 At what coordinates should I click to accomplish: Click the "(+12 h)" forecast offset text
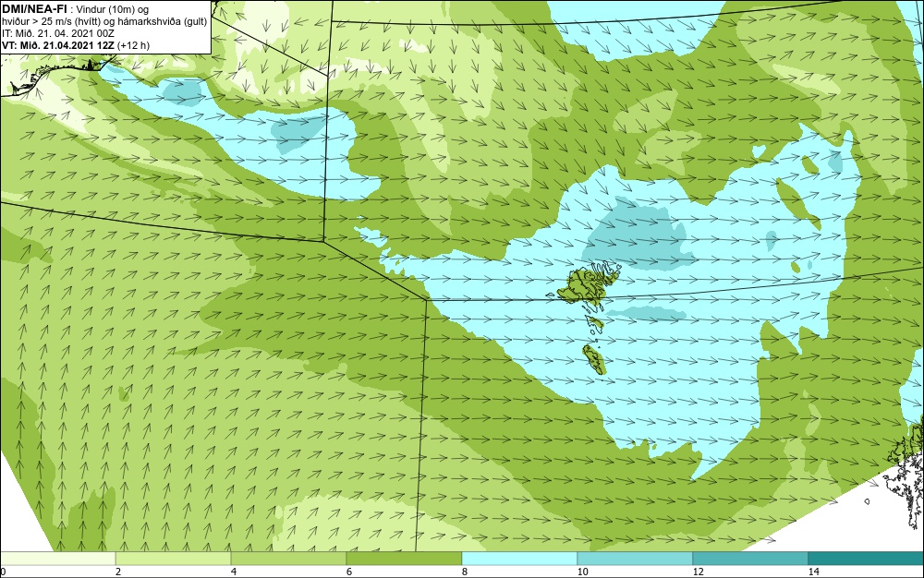click(133, 45)
